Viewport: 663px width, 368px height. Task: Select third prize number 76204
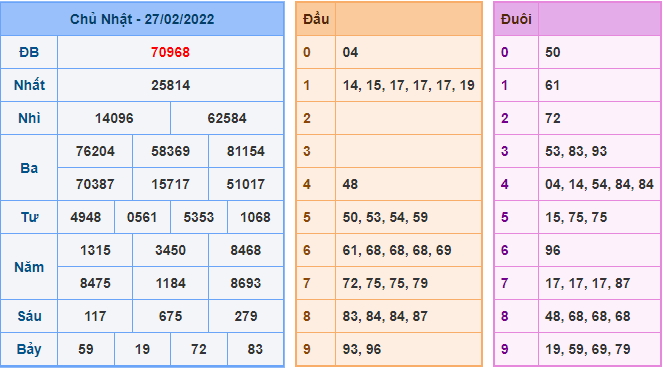coord(95,151)
